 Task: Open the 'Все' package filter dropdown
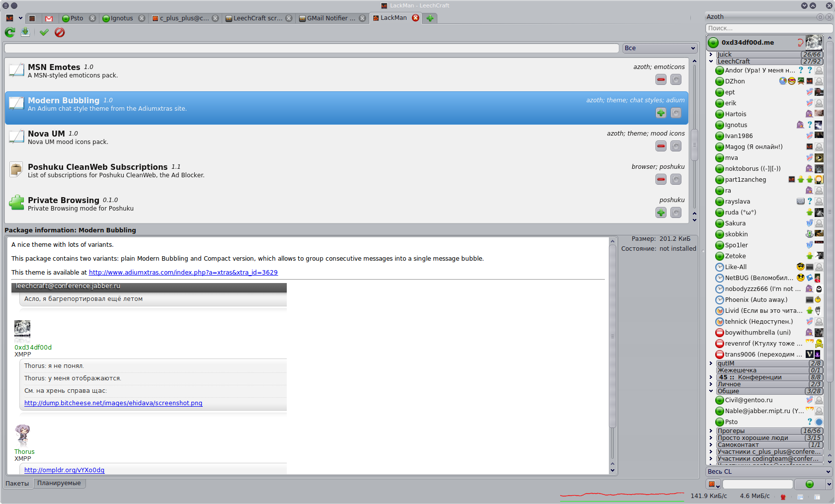click(x=660, y=48)
